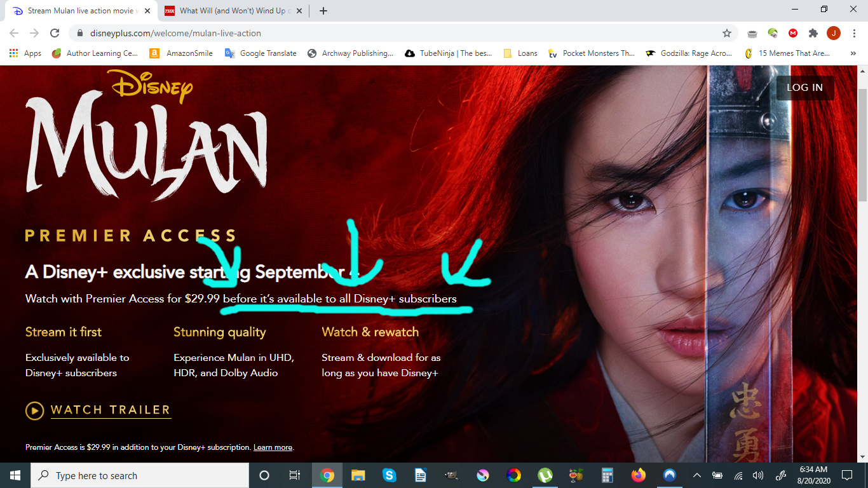Click the green bird extension icon

pyautogui.click(x=773, y=33)
